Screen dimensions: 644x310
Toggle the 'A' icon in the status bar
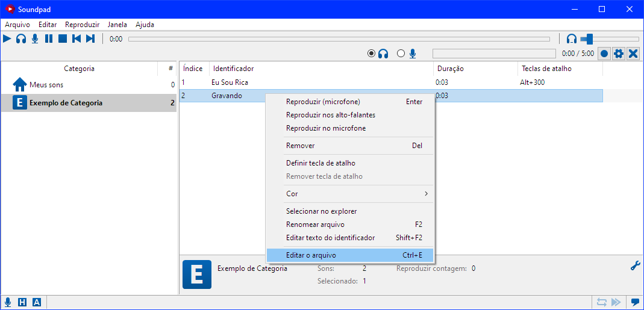[x=37, y=302]
